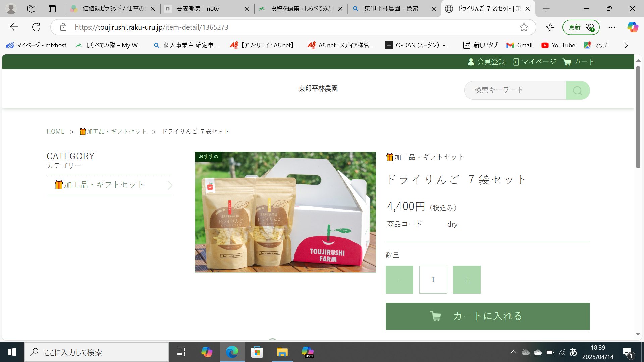Open browser favorites list icon
The height and width of the screenshot is (362, 644).
[550, 27]
